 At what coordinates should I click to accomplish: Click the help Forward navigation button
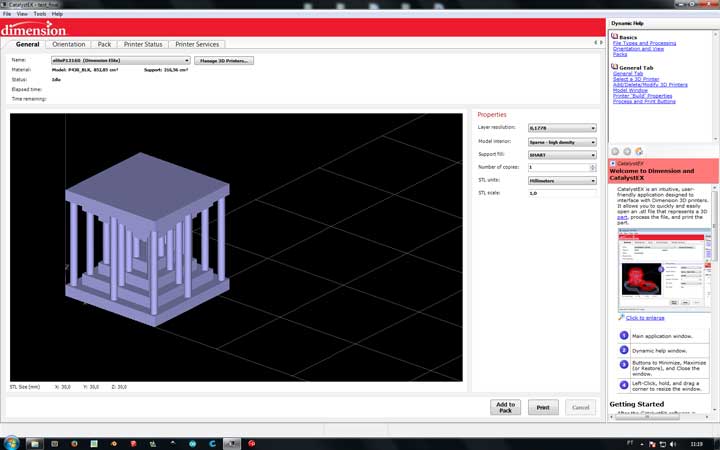pos(627,151)
